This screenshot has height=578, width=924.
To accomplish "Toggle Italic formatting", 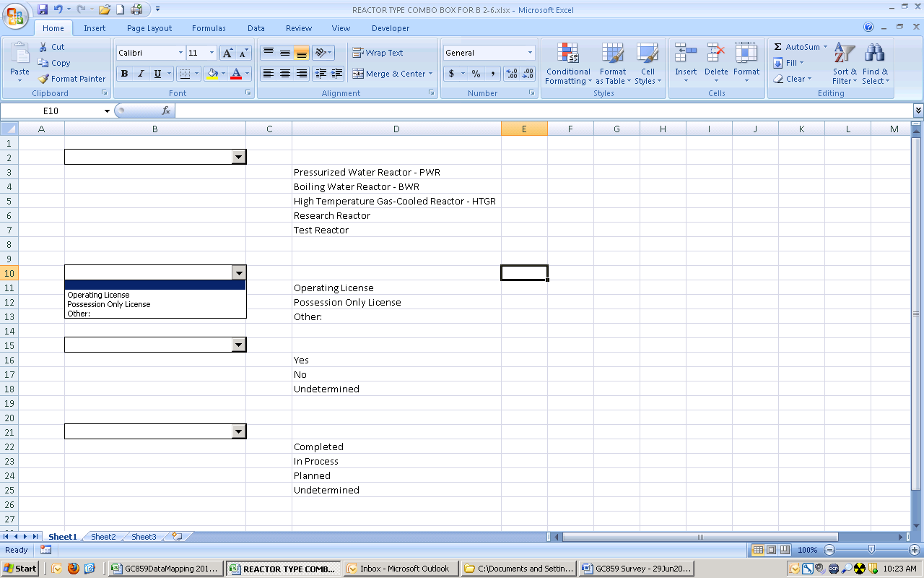I will pos(141,74).
